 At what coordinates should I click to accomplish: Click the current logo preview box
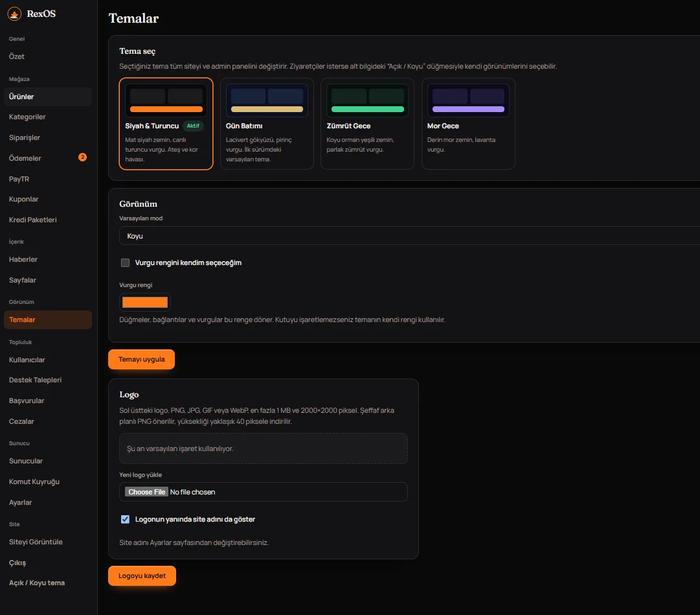(x=264, y=448)
